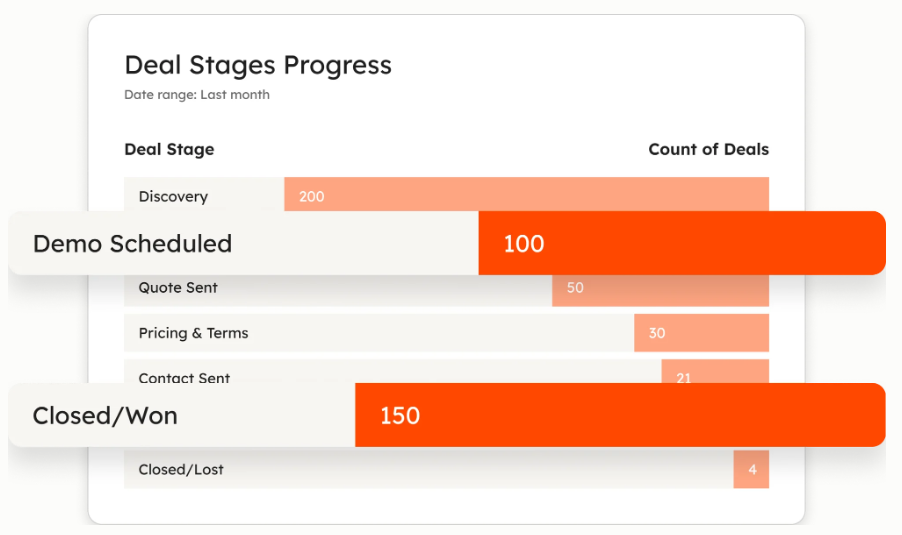The height and width of the screenshot is (535, 902).
Task: Select the Demo Scheduled stage label
Action: pos(132,243)
